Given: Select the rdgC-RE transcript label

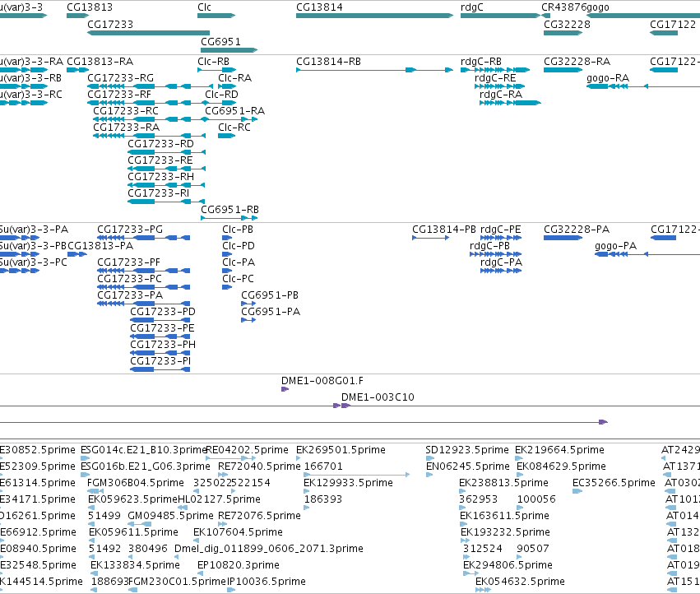Looking at the screenshot, I should tap(495, 77).
